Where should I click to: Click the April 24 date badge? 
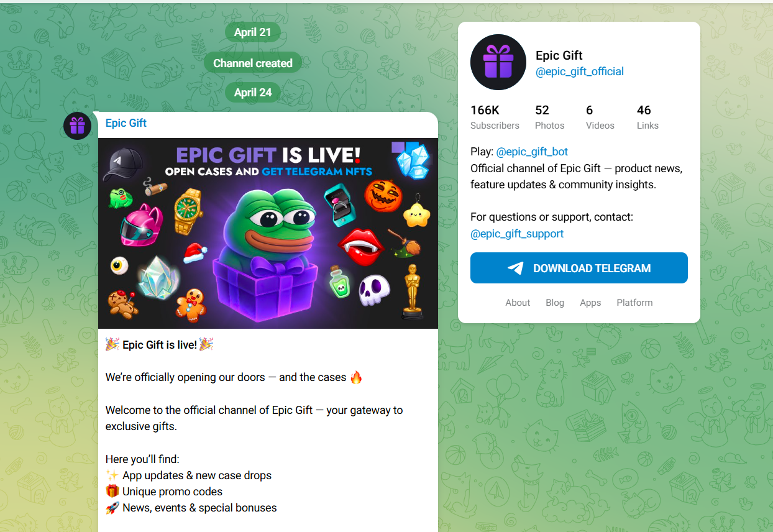tap(253, 93)
